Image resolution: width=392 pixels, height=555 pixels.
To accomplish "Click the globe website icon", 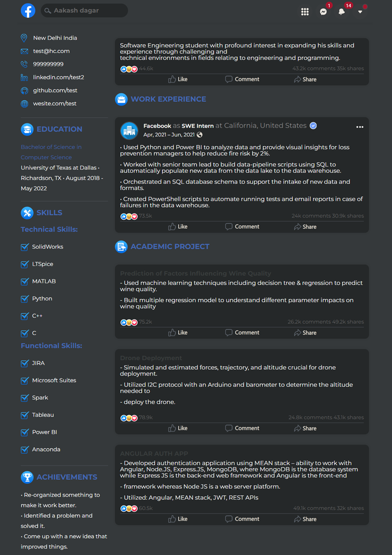I will (x=24, y=104).
